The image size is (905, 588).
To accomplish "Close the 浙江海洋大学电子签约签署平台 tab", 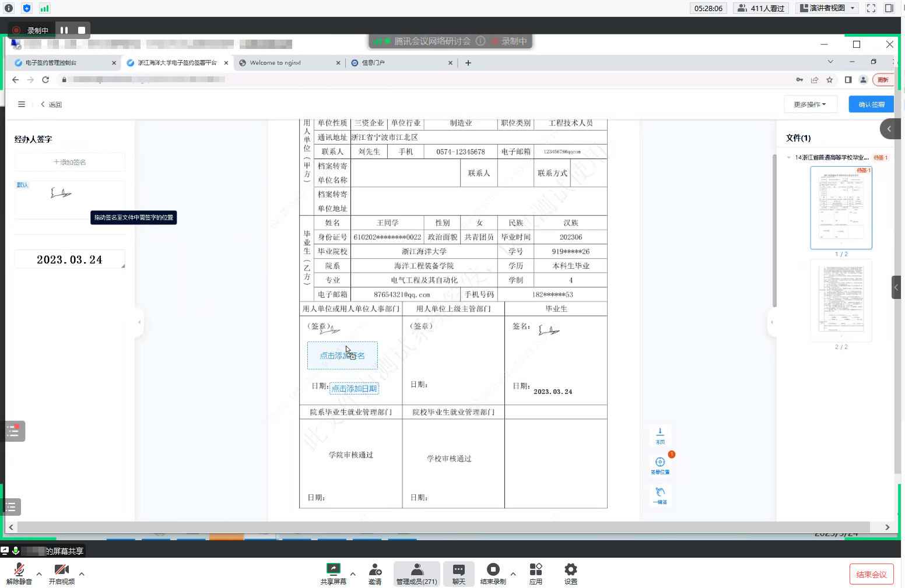I will pos(226,63).
